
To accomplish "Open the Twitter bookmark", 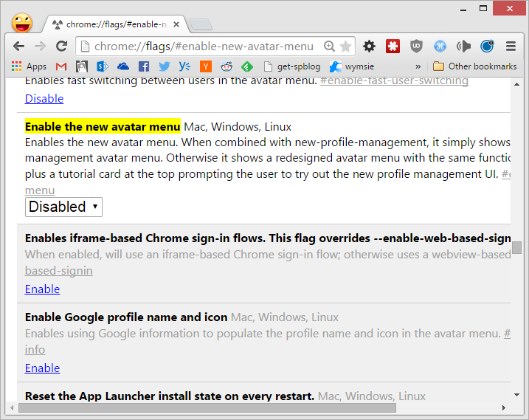I will tap(165, 66).
